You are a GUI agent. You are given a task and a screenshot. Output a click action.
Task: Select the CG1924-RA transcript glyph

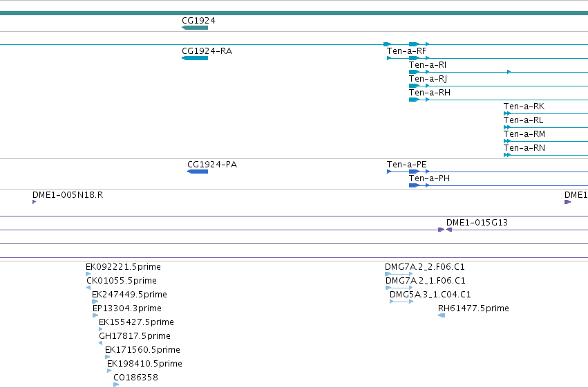tap(195, 58)
